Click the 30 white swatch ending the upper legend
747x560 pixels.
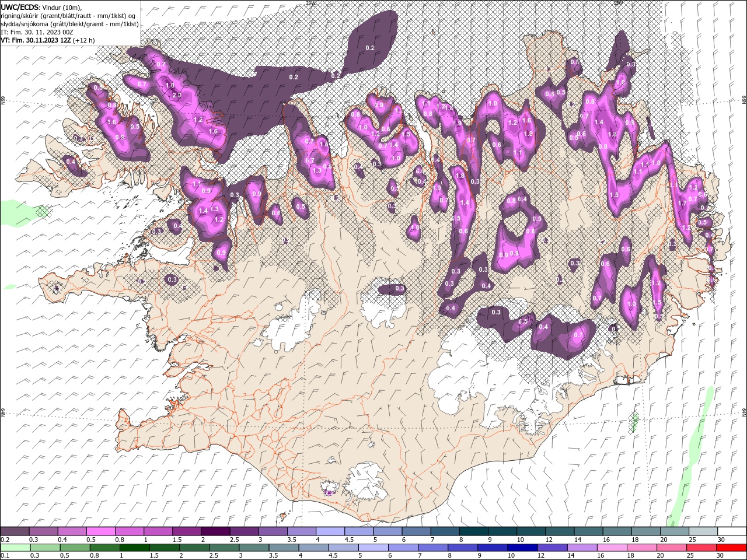(x=731, y=531)
